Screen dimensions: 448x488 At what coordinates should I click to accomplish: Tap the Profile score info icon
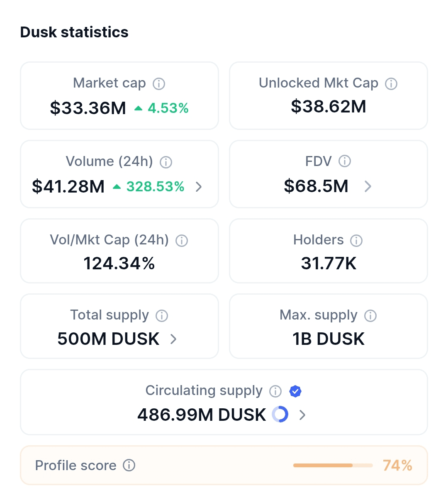(x=129, y=466)
